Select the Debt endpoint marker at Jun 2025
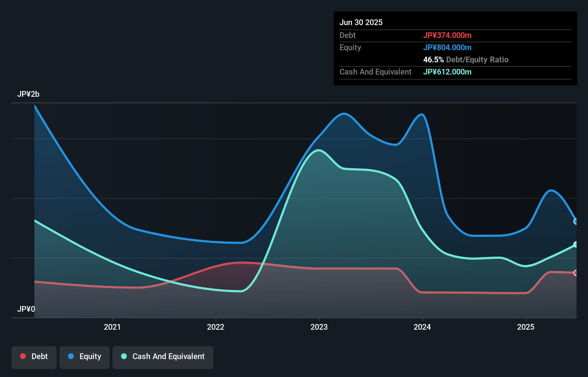 coord(576,273)
